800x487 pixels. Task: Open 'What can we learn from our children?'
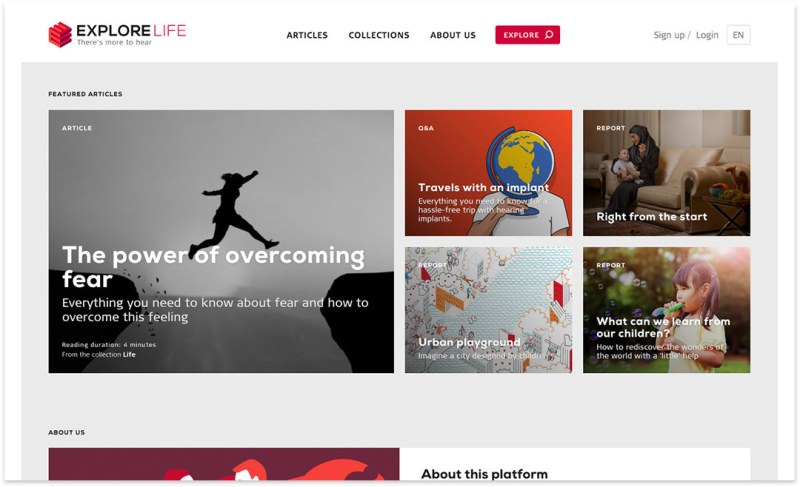(666, 310)
